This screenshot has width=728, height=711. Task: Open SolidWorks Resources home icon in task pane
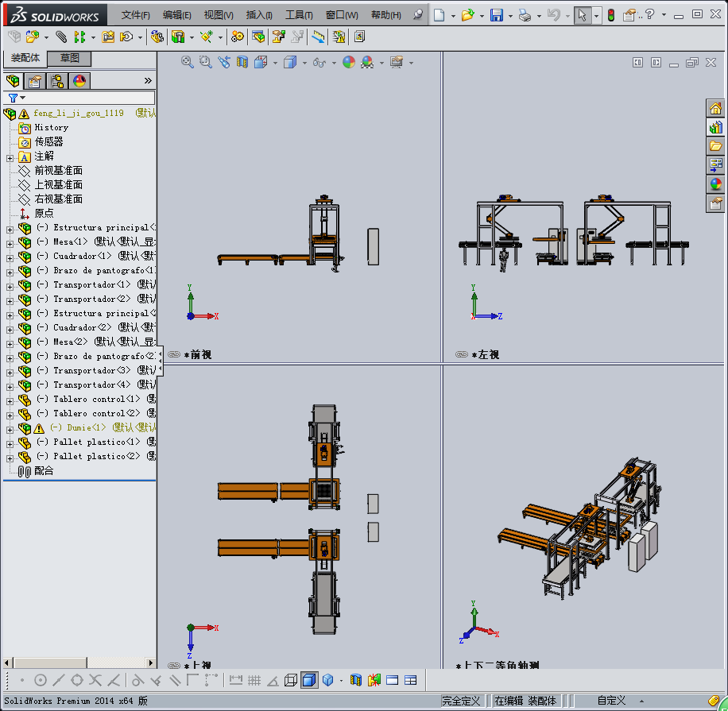click(715, 109)
